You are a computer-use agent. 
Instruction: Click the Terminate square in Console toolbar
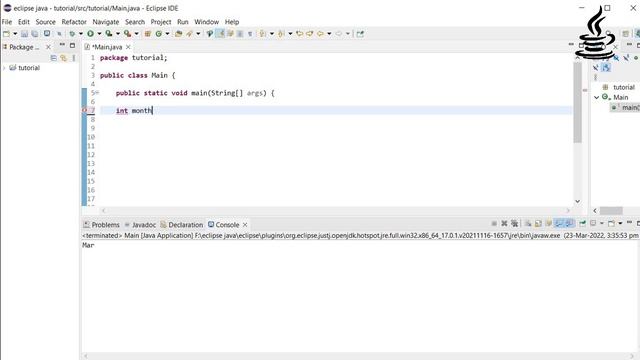pos(494,223)
